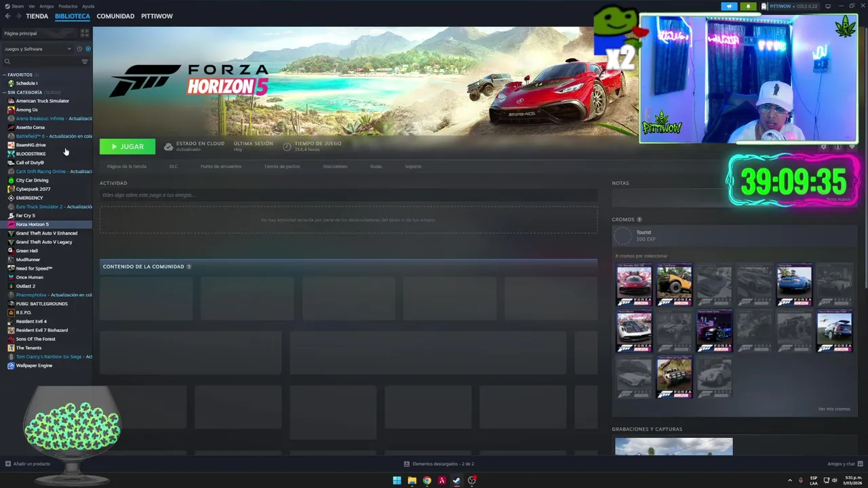Open the Discusiones tab
This screenshot has width=868, height=488.
(x=335, y=166)
